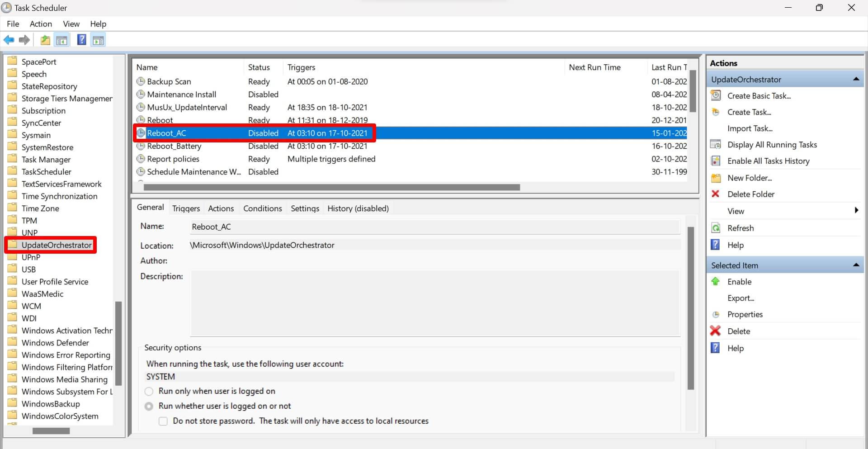
Task: Click the Back arrow toolbar icon
Action: coord(9,40)
